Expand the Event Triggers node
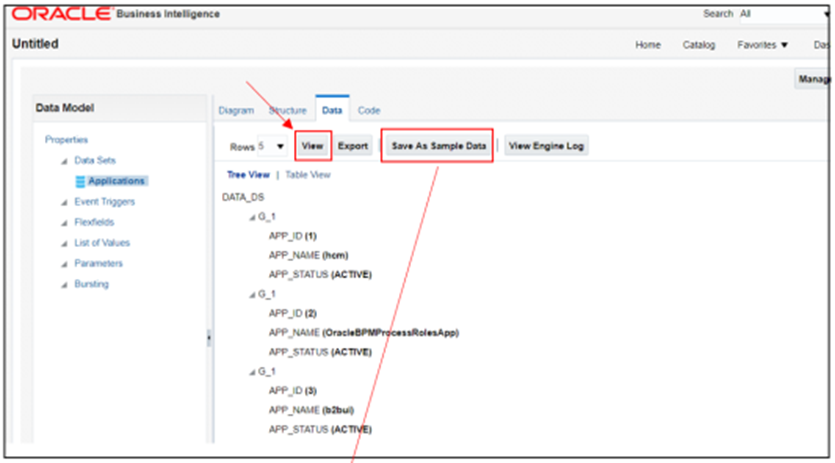 click(64, 202)
